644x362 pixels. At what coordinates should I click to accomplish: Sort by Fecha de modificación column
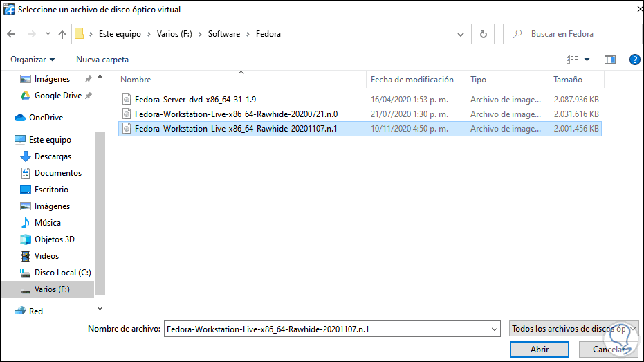pos(412,80)
